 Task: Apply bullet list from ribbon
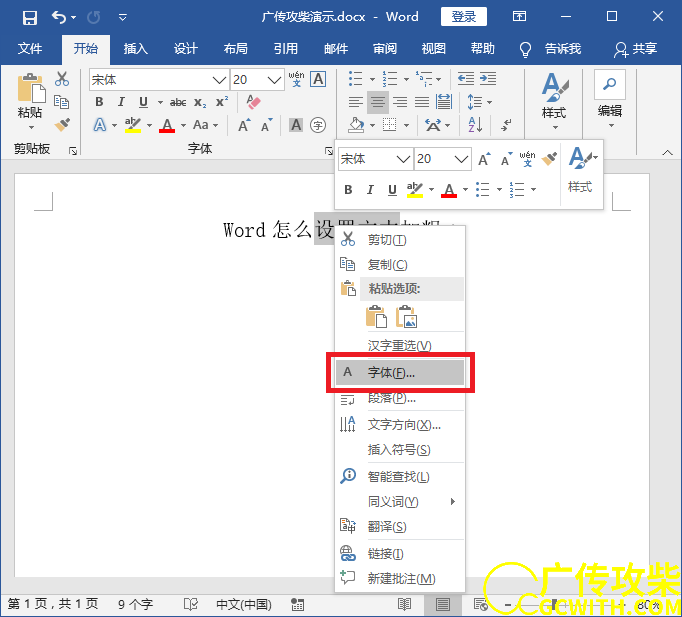click(355, 79)
